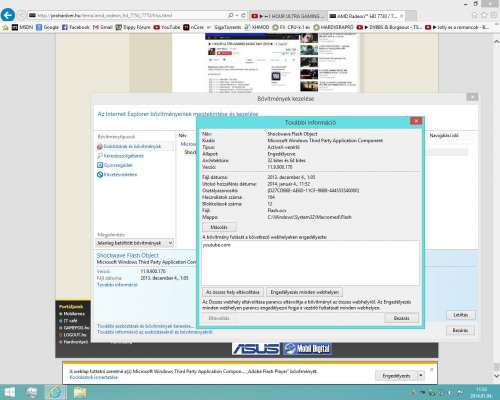
Task: Select Keresésszolgáltatók add-on type
Action: click(x=120, y=156)
